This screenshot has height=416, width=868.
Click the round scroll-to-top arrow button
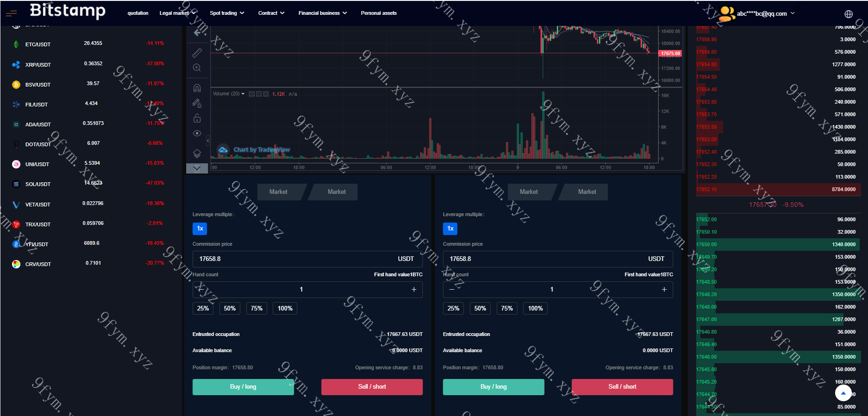843,393
